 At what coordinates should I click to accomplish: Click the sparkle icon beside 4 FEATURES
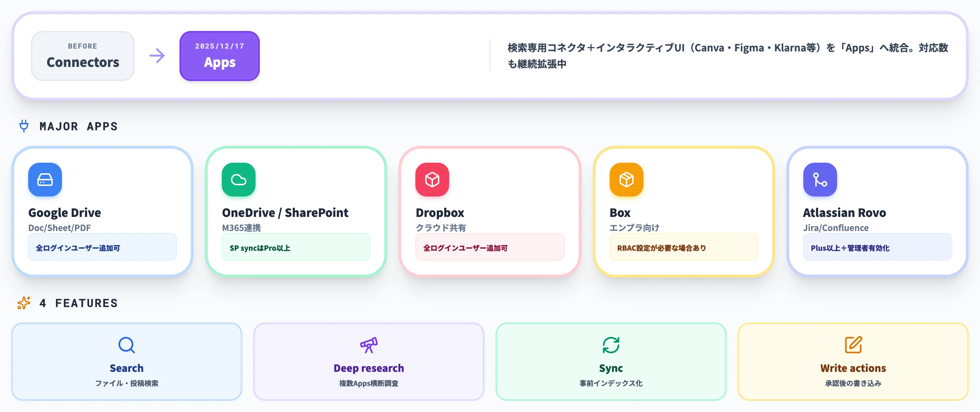[x=24, y=303]
